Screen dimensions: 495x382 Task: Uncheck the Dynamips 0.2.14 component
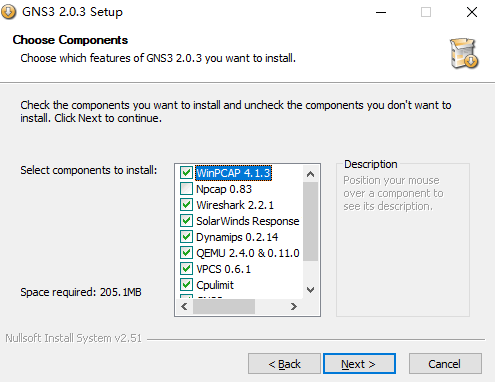[186, 237]
